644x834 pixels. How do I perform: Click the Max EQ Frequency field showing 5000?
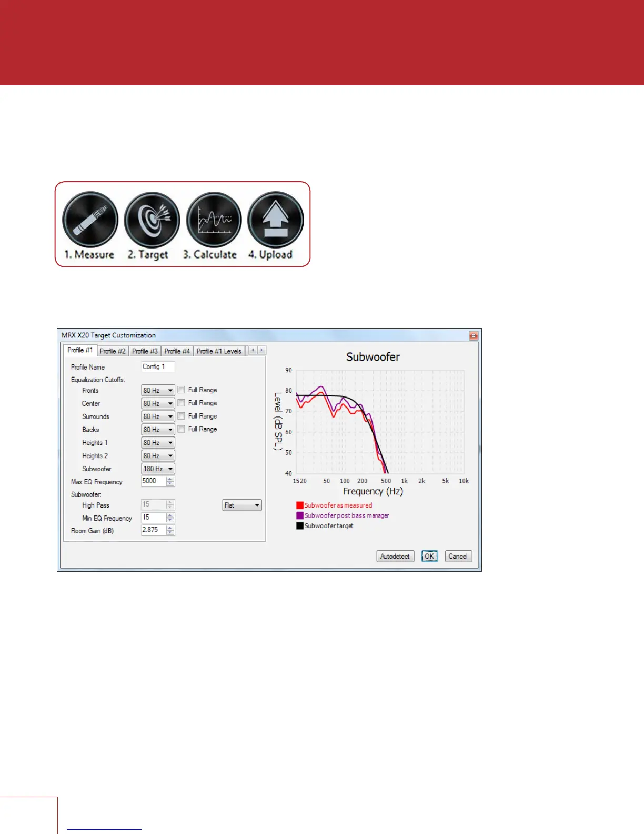tap(154, 481)
